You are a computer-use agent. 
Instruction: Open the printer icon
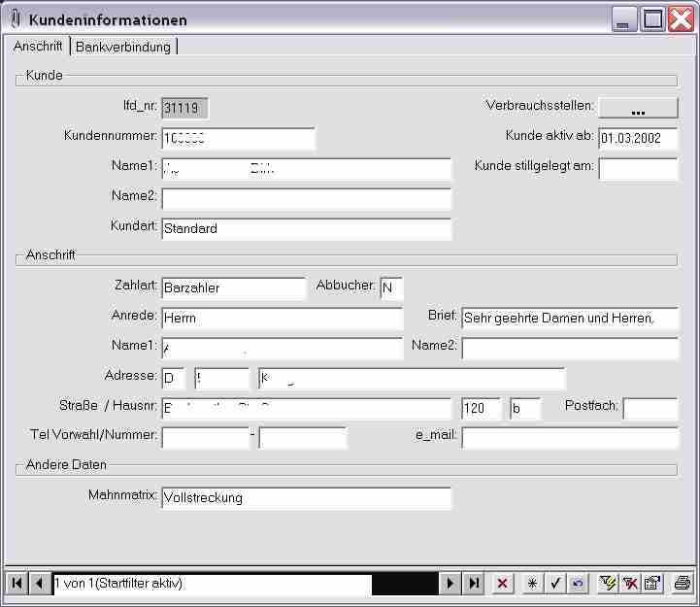683,584
